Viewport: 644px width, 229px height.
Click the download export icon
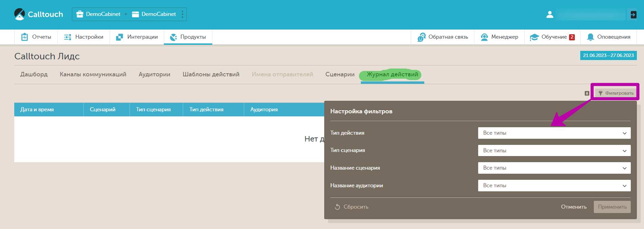click(587, 93)
